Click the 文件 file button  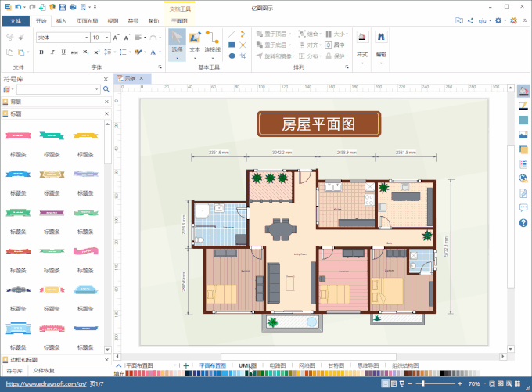[x=16, y=21]
